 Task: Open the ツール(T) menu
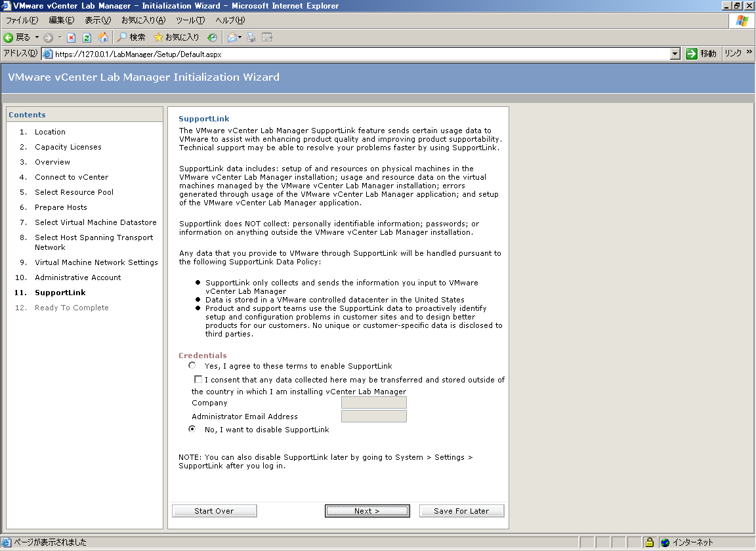pos(190,20)
